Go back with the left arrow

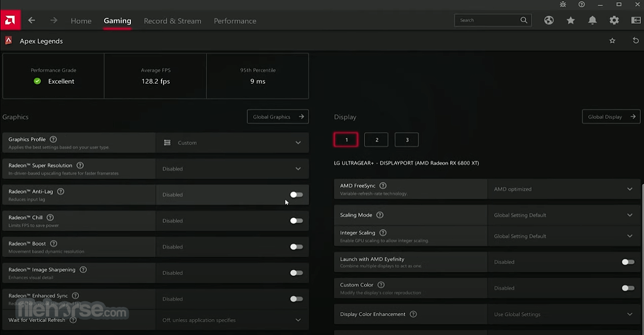[32, 20]
